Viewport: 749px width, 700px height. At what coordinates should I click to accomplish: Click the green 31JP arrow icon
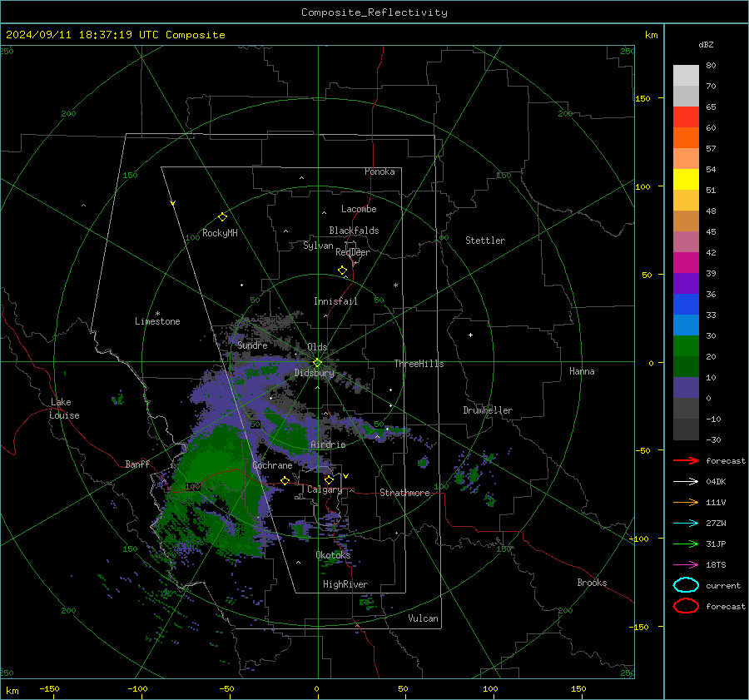click(686, 544)
